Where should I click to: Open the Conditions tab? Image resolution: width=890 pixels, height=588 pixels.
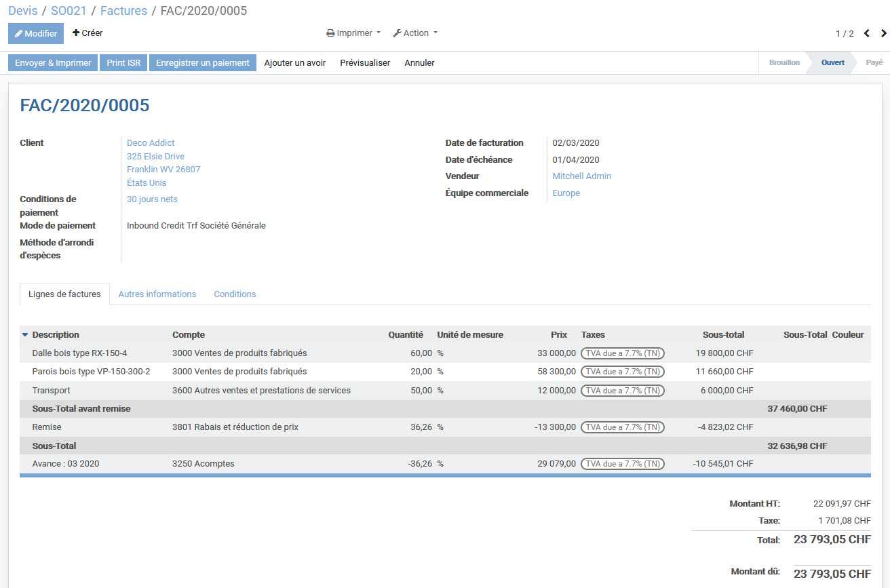(235, 294)
